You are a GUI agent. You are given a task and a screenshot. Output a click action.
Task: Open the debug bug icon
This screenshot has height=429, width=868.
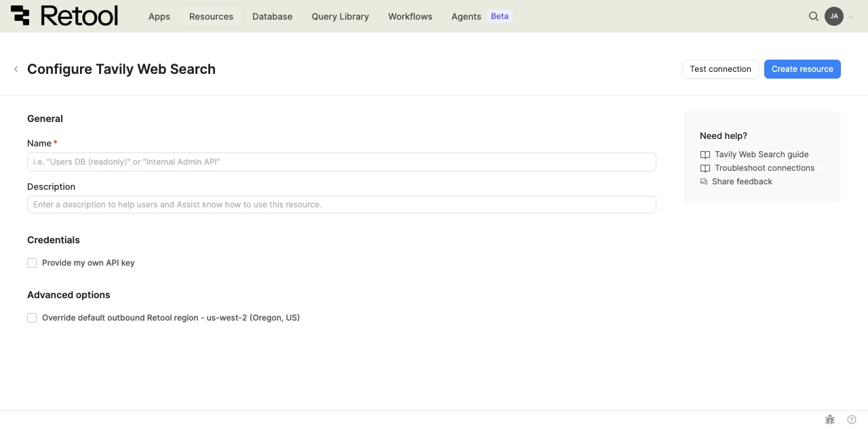[x=830, y=420]
